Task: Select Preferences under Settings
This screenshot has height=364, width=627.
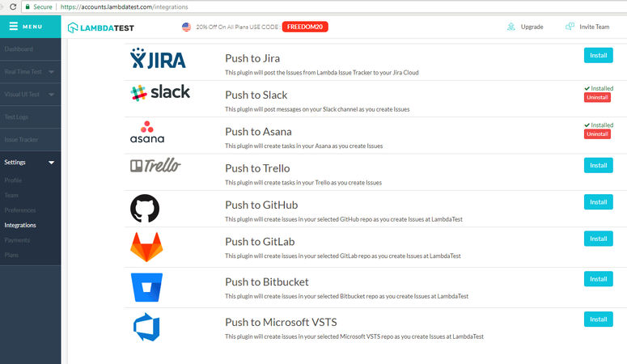Action: tap(20, 210)
